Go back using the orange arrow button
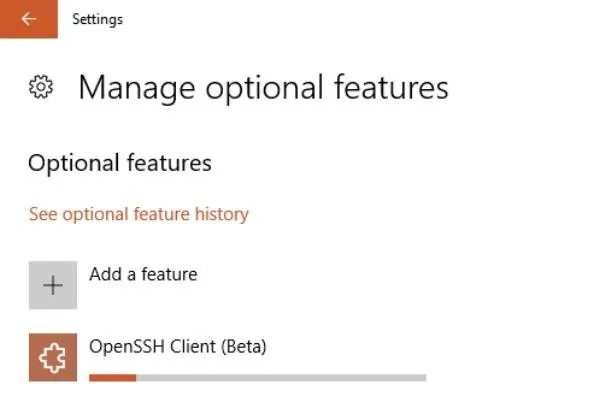The image size is (600, 414). 29,19
